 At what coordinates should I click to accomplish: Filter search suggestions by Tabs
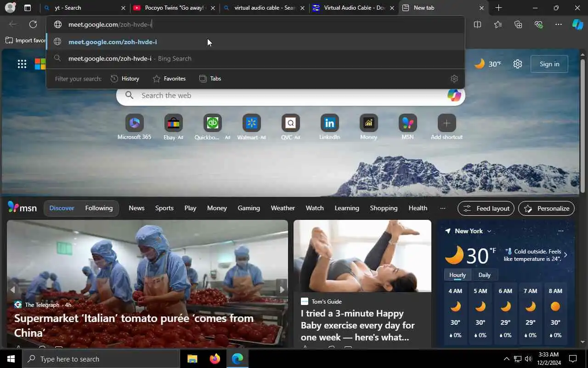[210, 79]
